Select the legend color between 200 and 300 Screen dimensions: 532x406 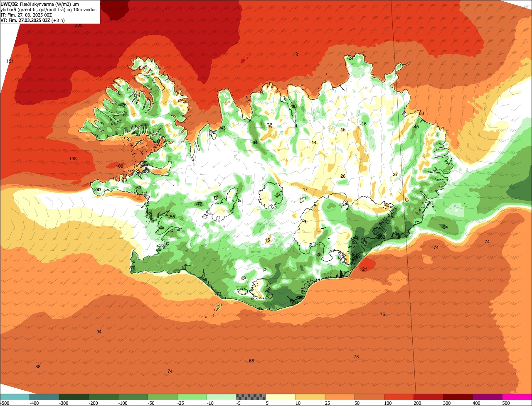(x=428, y=397)
